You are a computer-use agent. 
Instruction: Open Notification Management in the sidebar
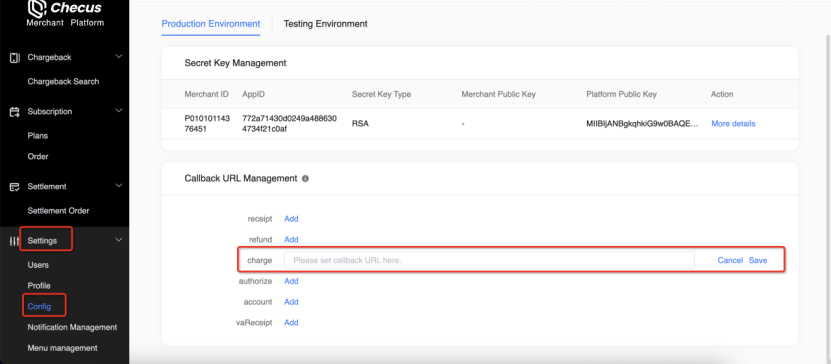pyautogui.click(x=72, y=327)
